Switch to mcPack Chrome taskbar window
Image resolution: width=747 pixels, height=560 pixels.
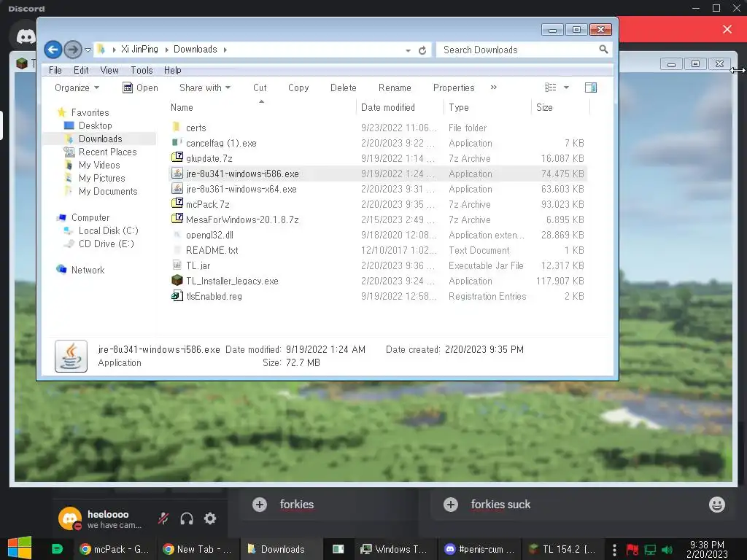coord(115,549)
